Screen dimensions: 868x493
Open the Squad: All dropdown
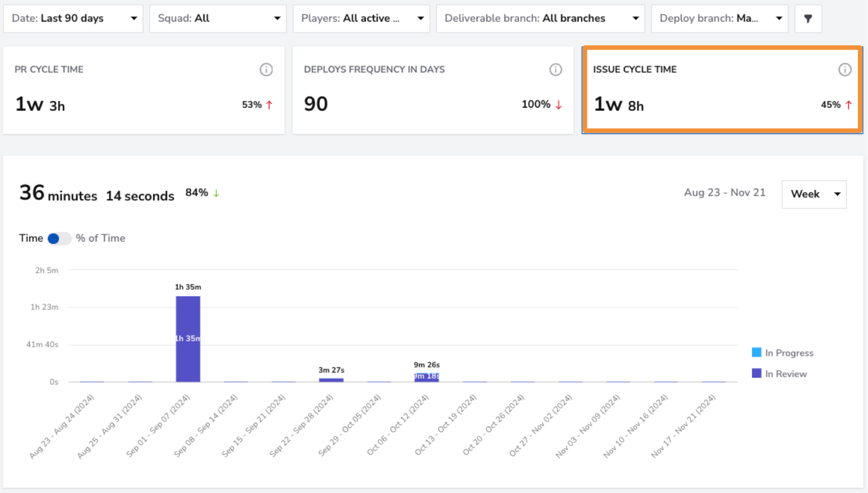218,18
